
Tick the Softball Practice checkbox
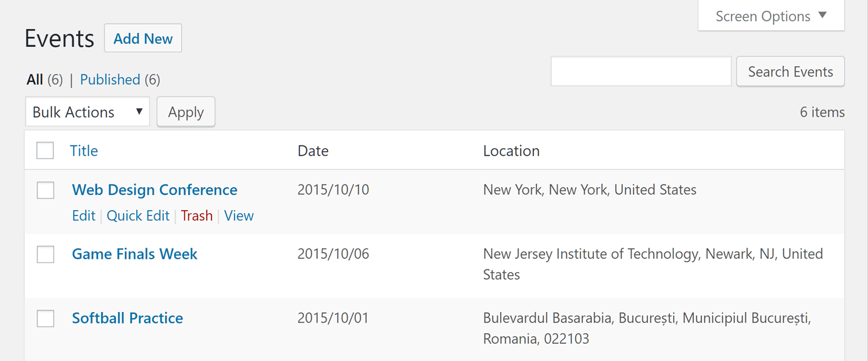click(46, 318)
